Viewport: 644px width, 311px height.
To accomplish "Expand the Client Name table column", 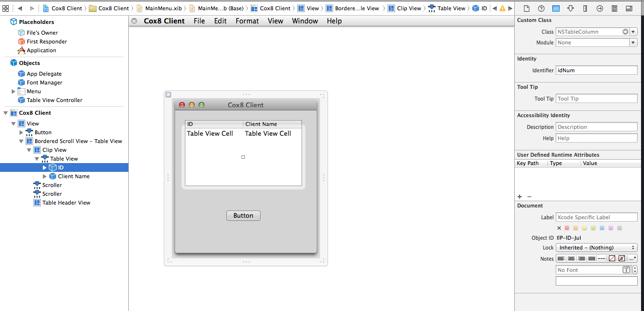I will [44, 176].
